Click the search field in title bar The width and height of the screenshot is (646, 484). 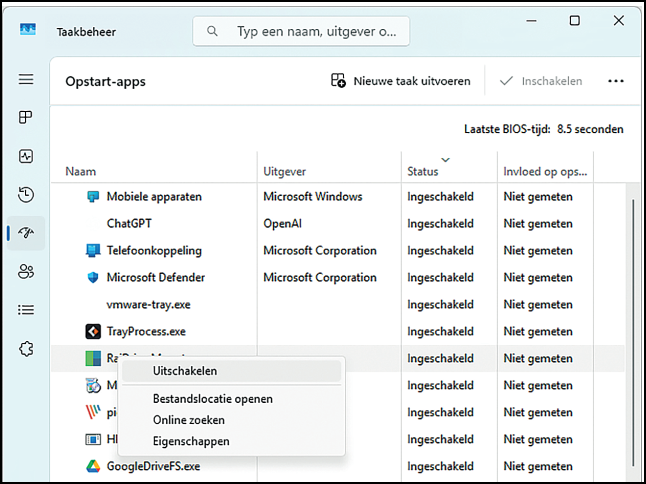pos(300,31)
